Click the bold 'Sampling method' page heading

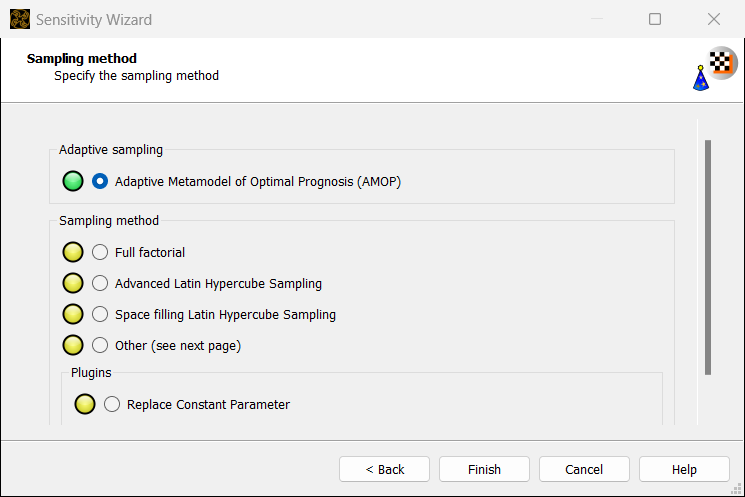click(x=82, y=58)
